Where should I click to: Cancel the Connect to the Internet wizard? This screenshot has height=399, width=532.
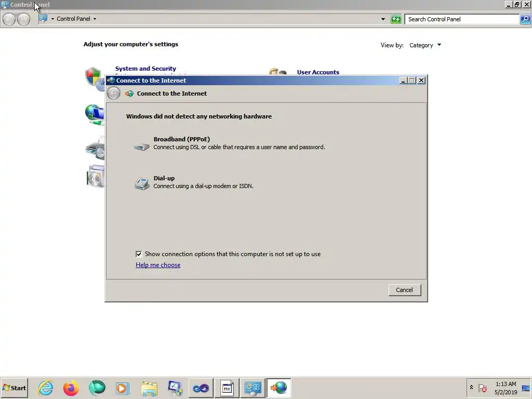tap(404, 290)
